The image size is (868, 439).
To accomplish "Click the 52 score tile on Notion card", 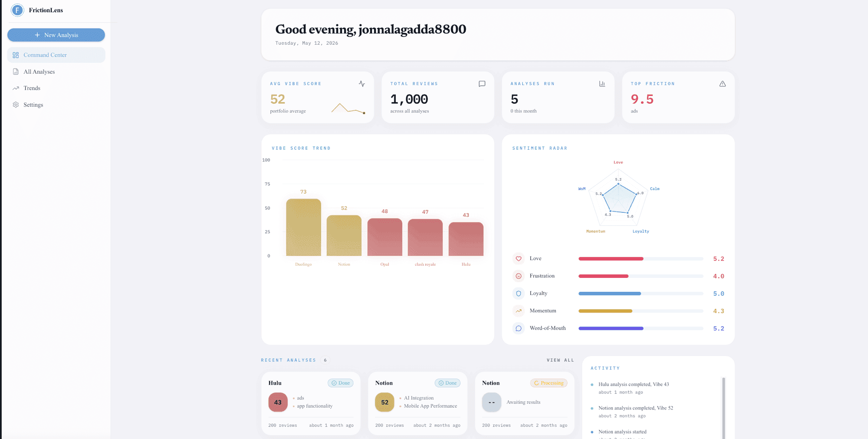I will pyautogui.click(x=385, y=402).
